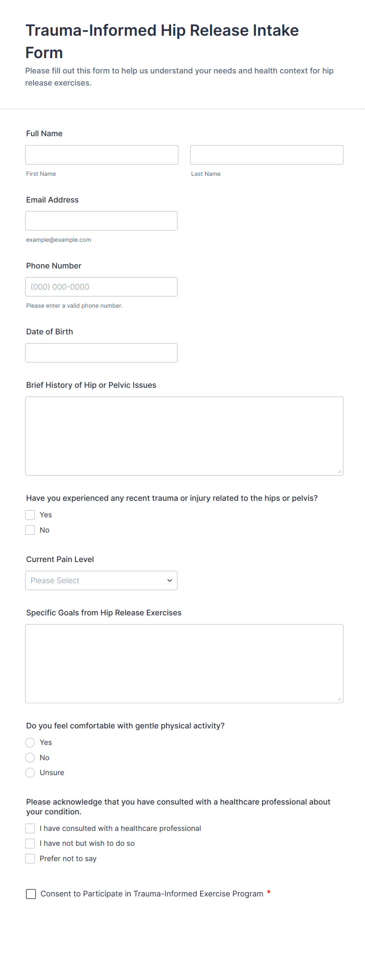Screen dimensions: 365x980
Task: Click the Last Name input field
Action: point(266,155)
